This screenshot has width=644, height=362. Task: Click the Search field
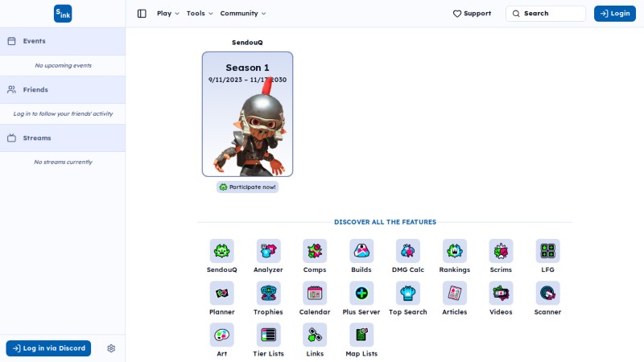[546, 14]
